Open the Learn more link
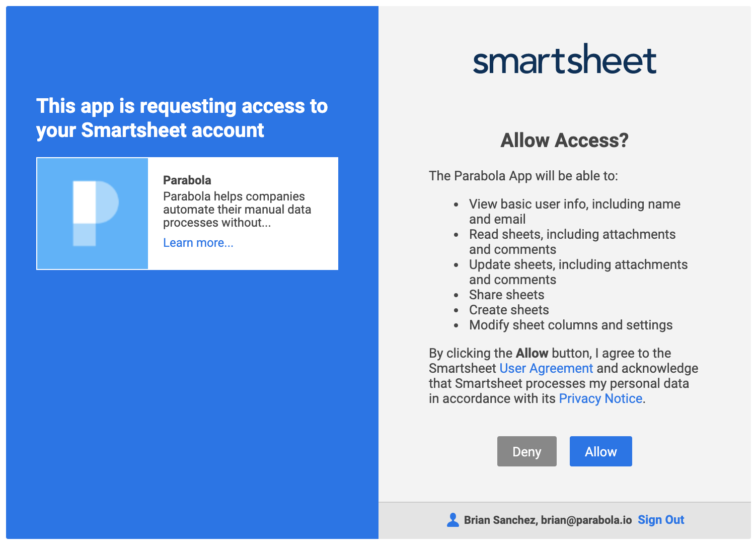This screenshot has width=756, height=544. pos(198,243)
